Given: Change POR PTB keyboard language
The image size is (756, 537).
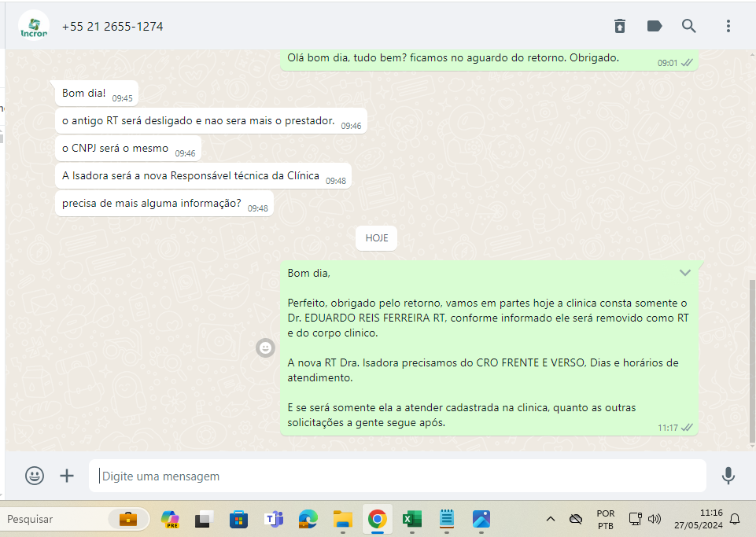Looking at the screenshot, I should click(606, 519).
